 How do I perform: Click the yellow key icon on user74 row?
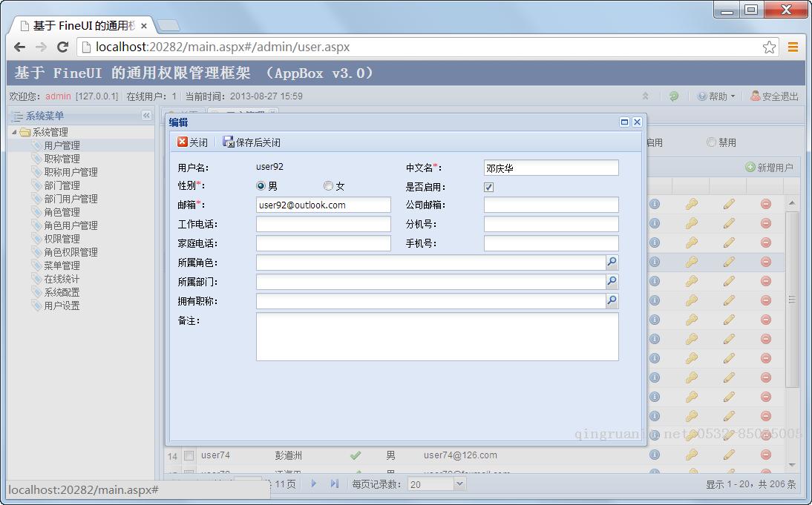tap(691, 455)
